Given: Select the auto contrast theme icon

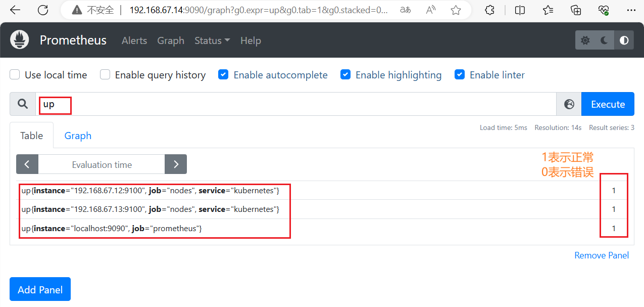Looking at the screenshot, I should tap(624, 40).
